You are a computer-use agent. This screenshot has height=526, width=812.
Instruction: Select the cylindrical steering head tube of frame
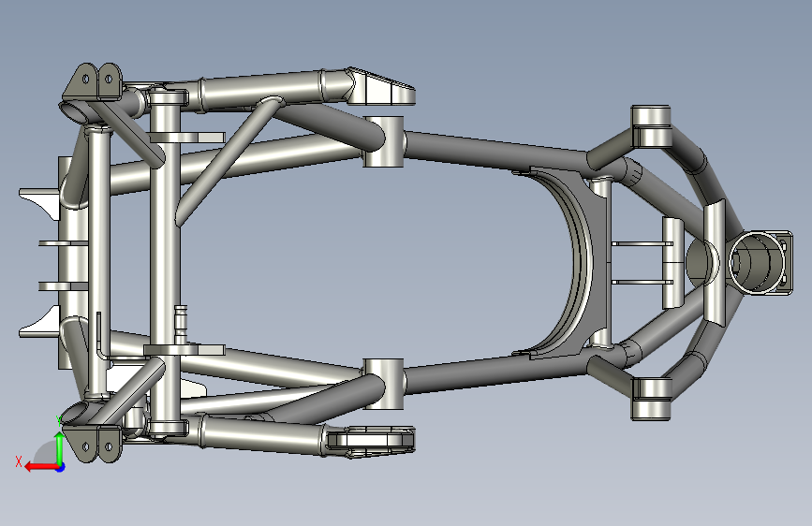pyautogui.click(x=755, y=263)
